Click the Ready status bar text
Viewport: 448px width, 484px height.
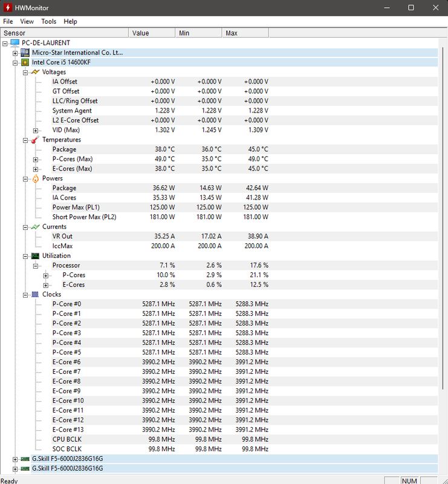click(x=9, y=480)
